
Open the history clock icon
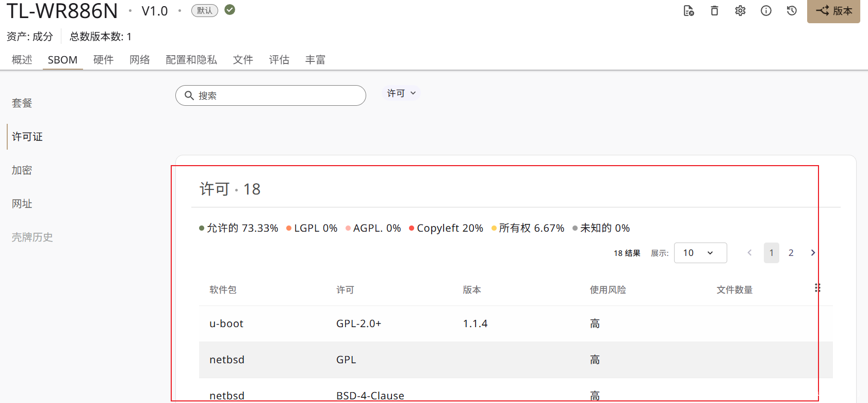[792, 11]
